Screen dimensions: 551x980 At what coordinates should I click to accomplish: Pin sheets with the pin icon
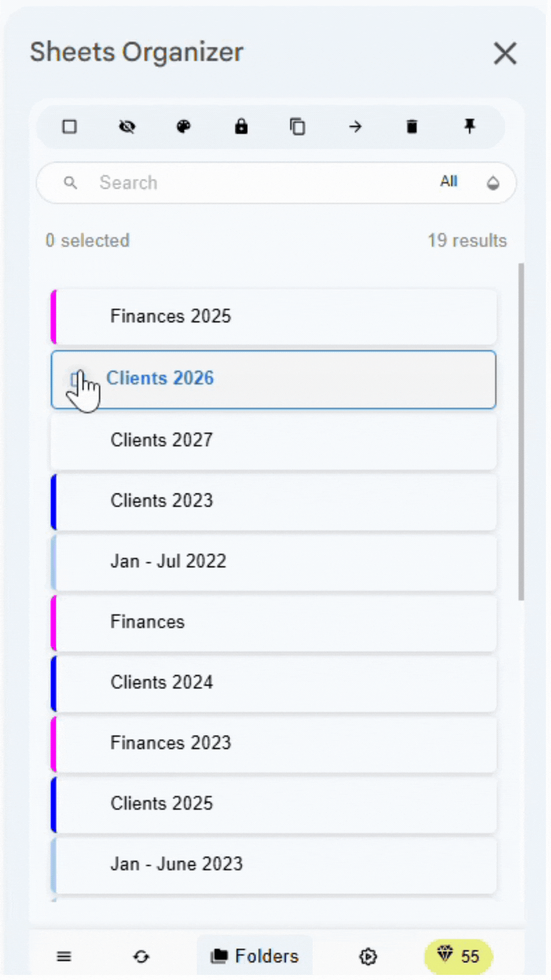pyautogui.click(x=469, y=127)
